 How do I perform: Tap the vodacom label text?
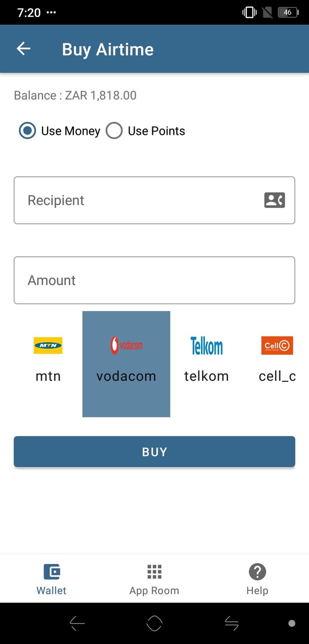click(126, 376)
